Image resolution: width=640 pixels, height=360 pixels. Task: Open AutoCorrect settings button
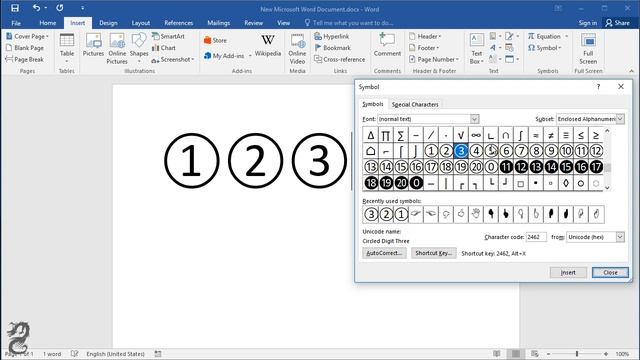[x=384, y=253]
